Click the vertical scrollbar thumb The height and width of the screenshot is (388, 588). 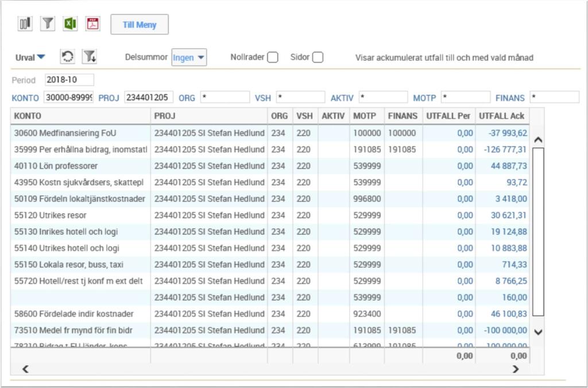coord(538,232)
